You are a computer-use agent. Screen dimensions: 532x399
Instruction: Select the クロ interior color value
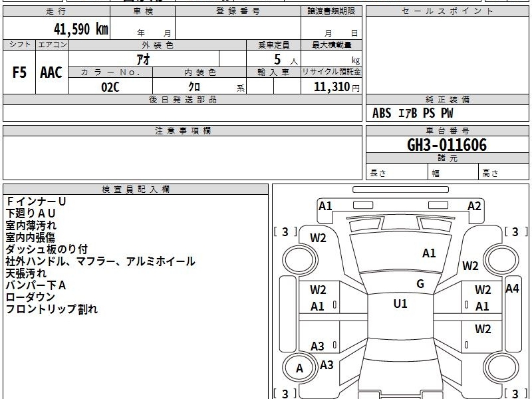coord(194,87)
